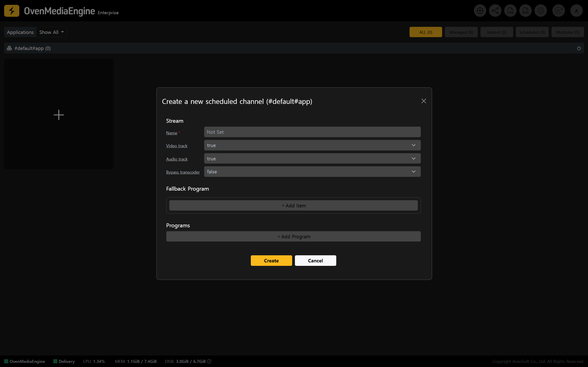Open the user avatar 'A' menu
This screenshot has width=588, height=367.
[x=576, y=11]
